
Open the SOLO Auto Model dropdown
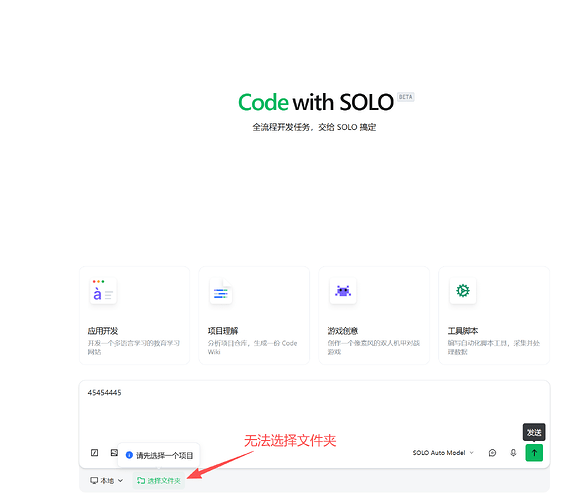[x=443, y=452]
